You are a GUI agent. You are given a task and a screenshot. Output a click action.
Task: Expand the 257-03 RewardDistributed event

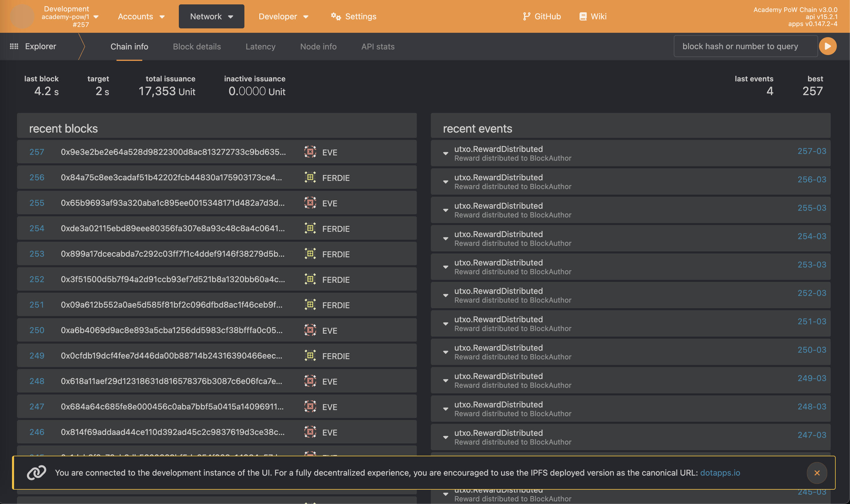click(x=445, y=153)
